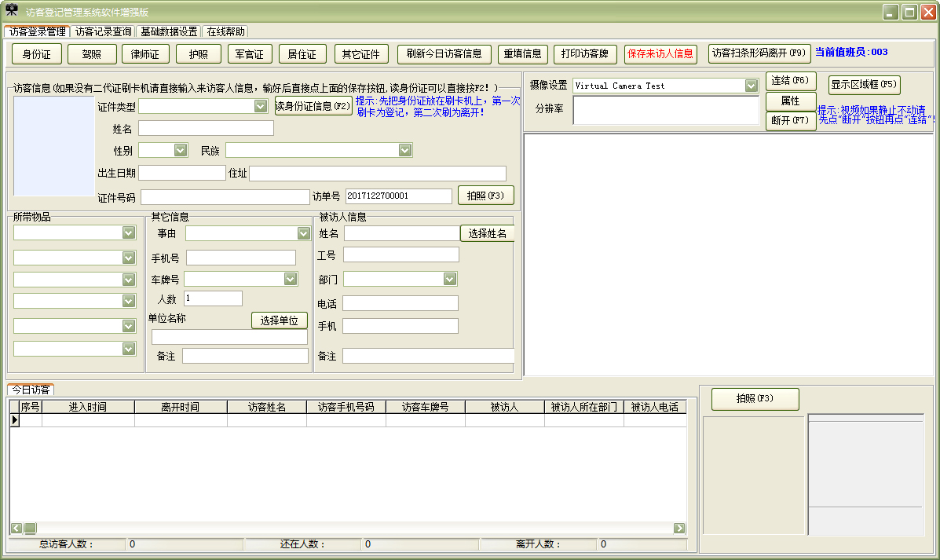This screenshot has width=940, height=560.
Task: Expand the 被访人 部门 department dropdown
Action: click(450, 279)
